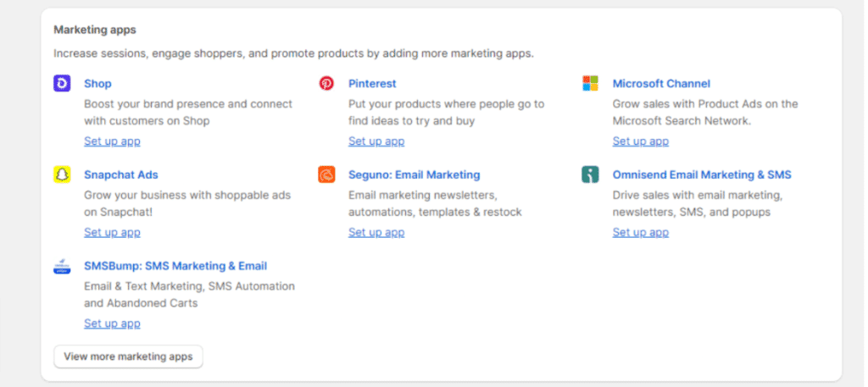Set up app for SMSBump

pyautogui.click(x=112, y=323)
